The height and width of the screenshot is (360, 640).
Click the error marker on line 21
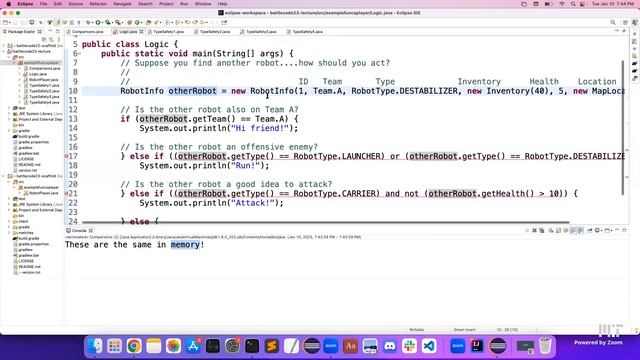point(67,193)
